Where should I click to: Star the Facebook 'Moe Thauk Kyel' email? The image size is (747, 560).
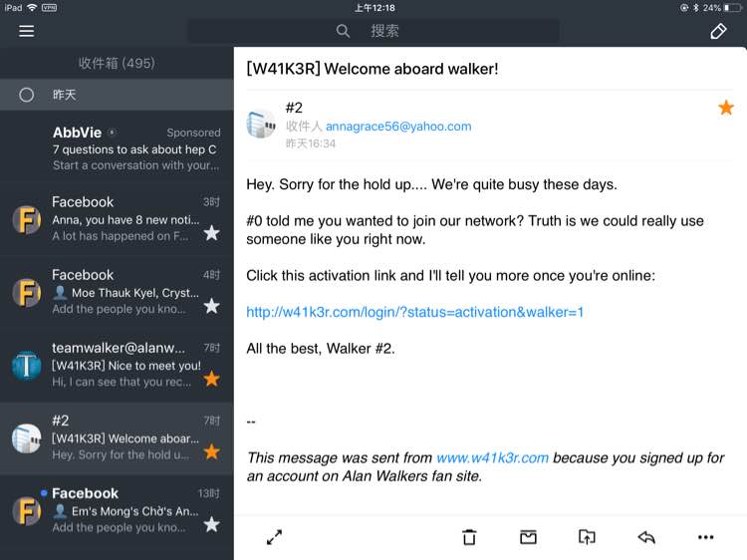tap(211, 306)
